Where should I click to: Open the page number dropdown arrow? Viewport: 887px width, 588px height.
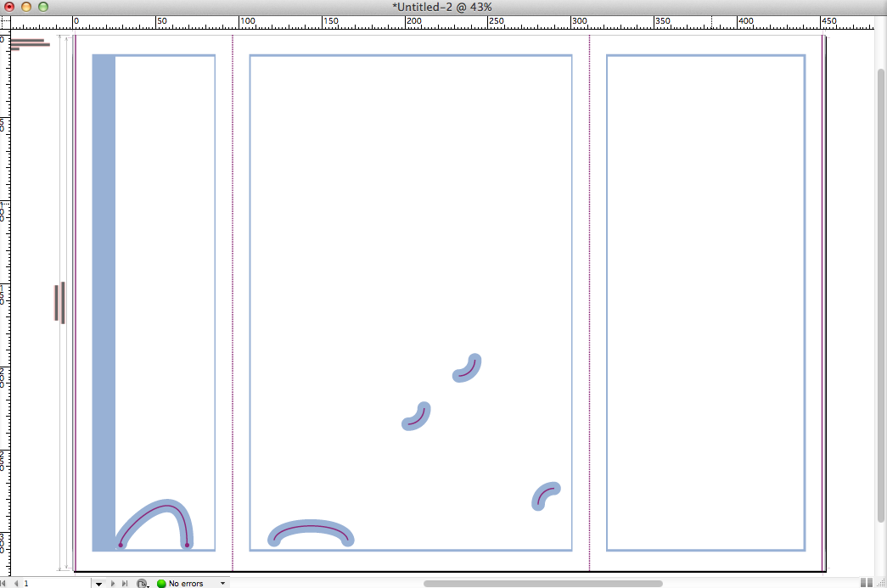coord(98,584)
